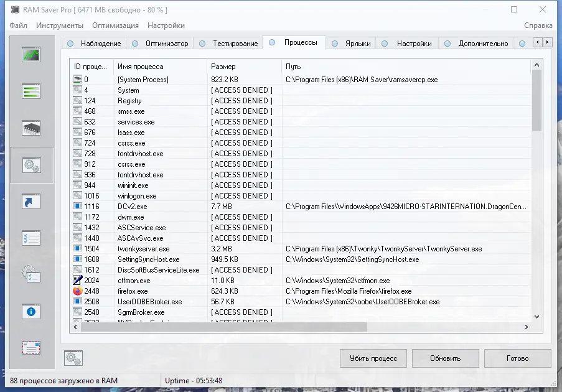This screenshot has height=392, width=562.
Task: Click the DiscSoftBusServiceLite.exe process icon
Action: (77, 269)
